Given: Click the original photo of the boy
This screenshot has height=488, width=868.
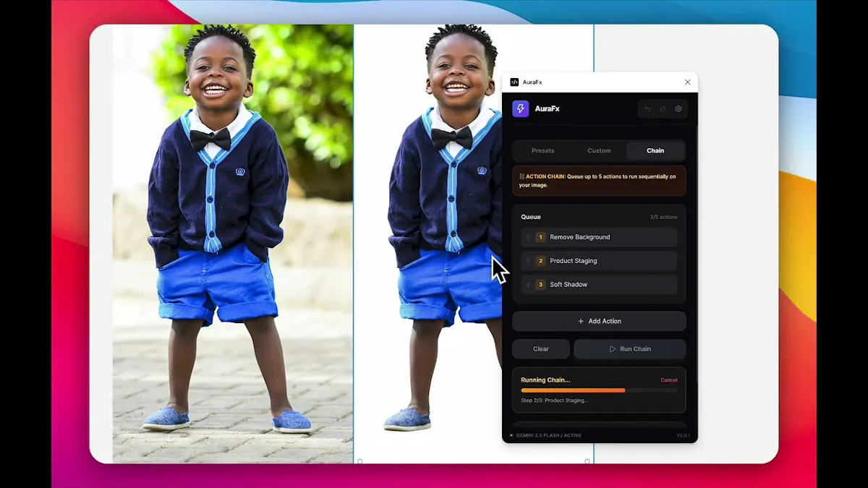Looking at the screenshot, I should [x=233, y=244].
